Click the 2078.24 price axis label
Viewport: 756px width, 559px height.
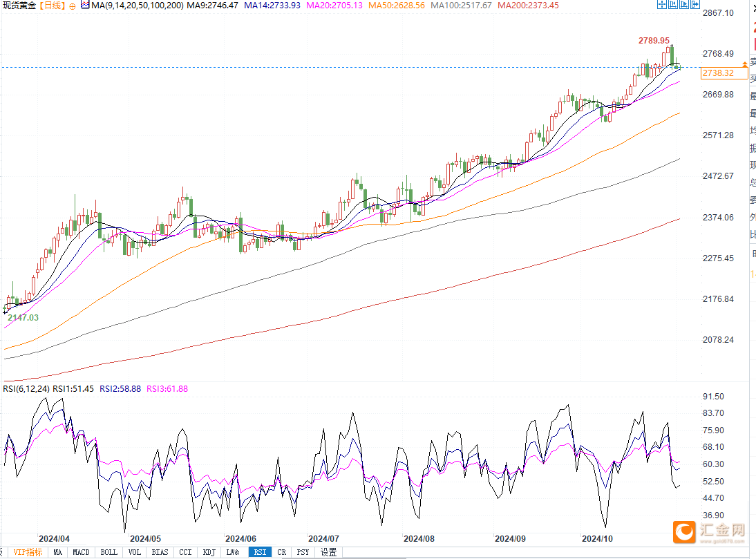point(719,340)
